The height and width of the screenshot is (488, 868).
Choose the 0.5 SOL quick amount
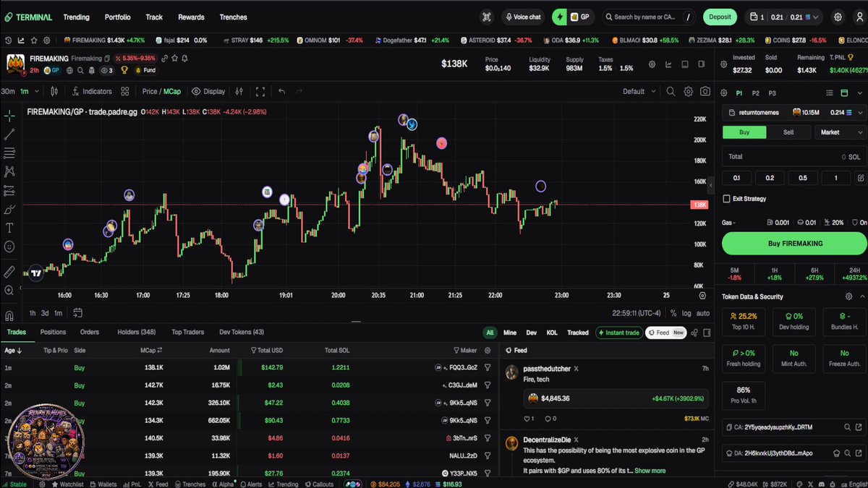pos(803,178)
